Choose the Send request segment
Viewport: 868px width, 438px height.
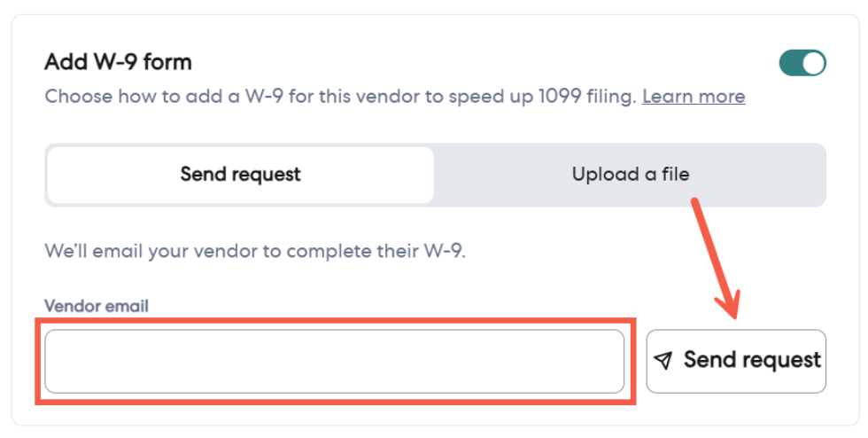click(x=240, y=175)
